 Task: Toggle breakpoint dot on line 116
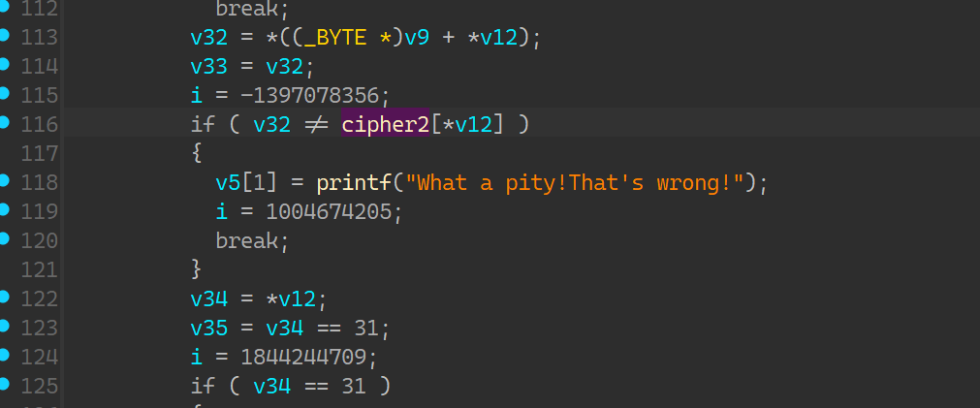[x=5, y=123]
